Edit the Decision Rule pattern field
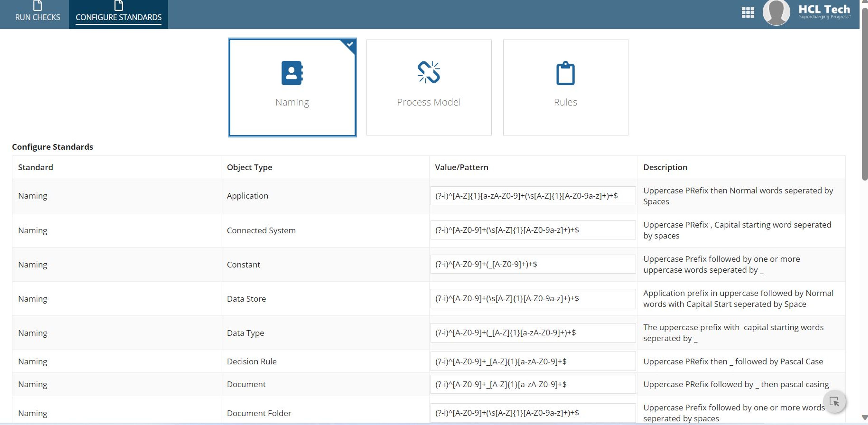Image resolution: width=868 pixels, height=425 pixels. click(x=533, y=361)
